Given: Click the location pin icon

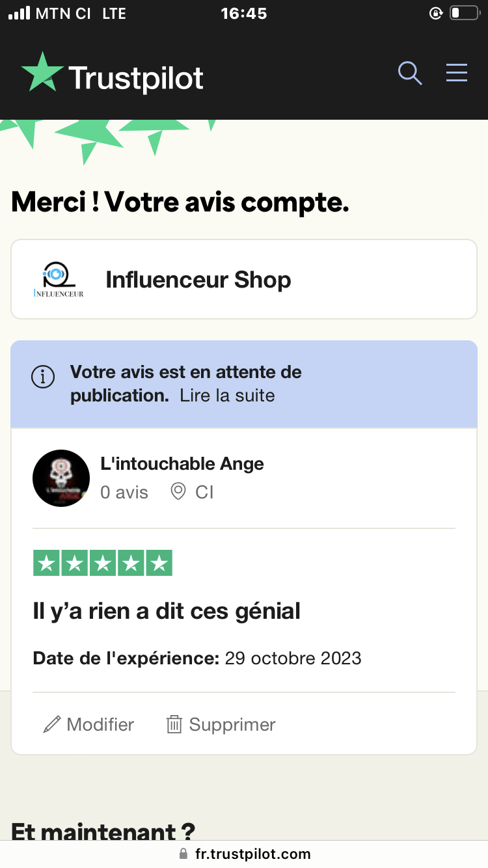Looking at the screenshot, I should (178, 492).
